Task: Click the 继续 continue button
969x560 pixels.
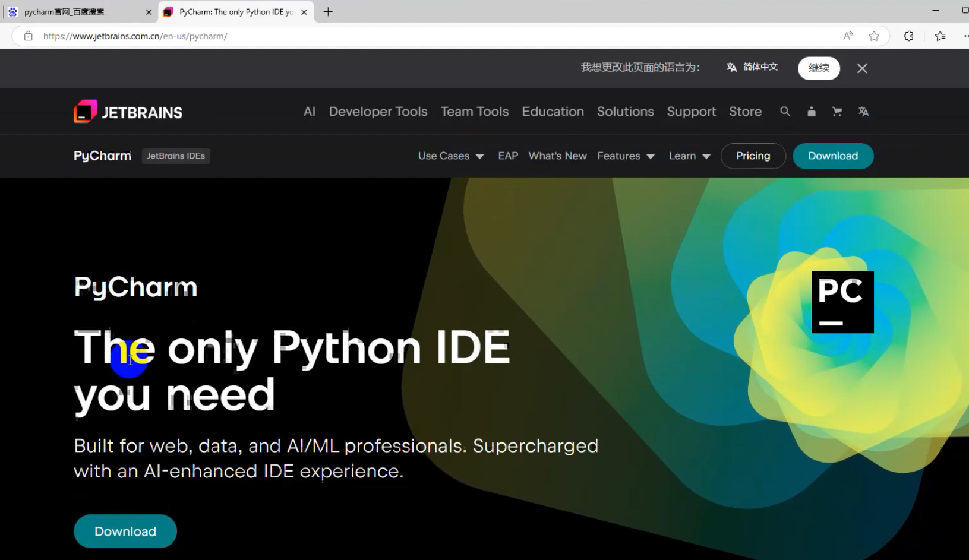Action: click(x=819, y=68)
